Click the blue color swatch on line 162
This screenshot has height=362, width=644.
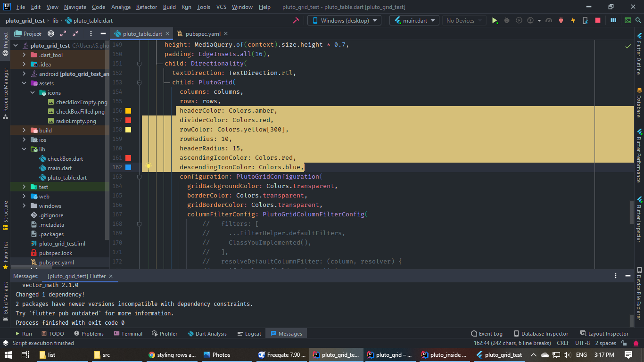(128, 167)
